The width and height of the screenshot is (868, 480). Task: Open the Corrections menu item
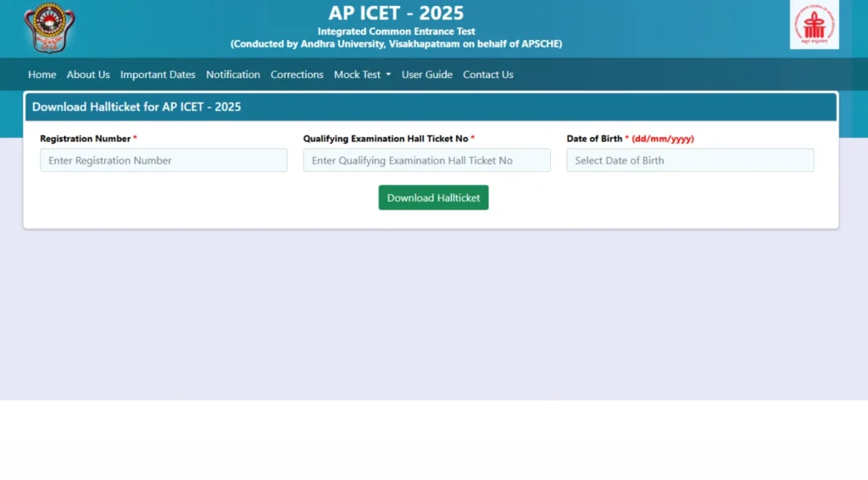click(x=297, y=74)
